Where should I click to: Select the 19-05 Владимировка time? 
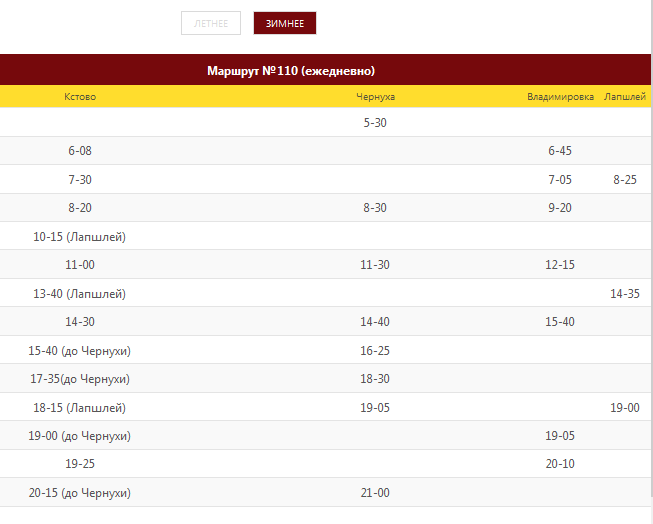point(560,436)
